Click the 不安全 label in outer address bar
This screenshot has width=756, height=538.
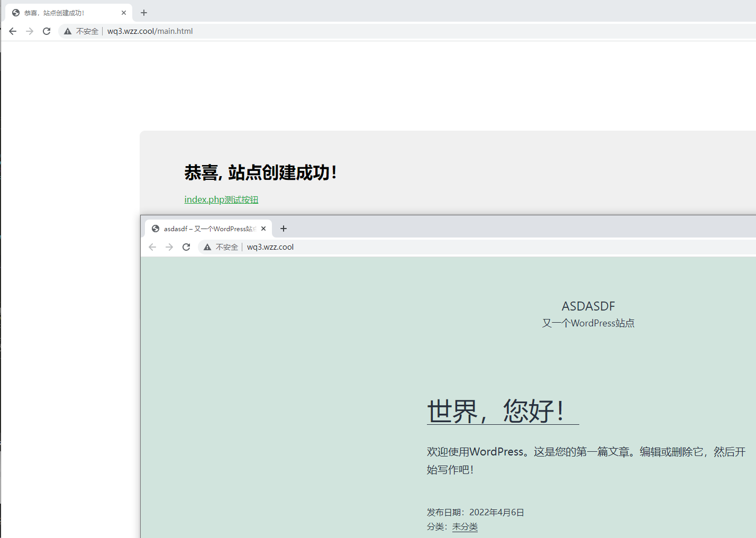click(87, 31)
